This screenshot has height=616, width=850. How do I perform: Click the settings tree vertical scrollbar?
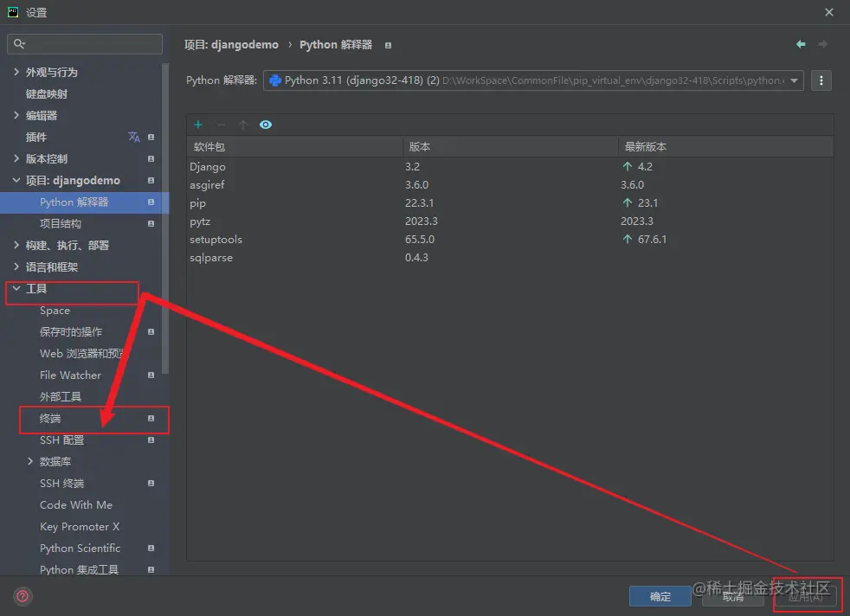pyautogui.click(x=165, y=218)
